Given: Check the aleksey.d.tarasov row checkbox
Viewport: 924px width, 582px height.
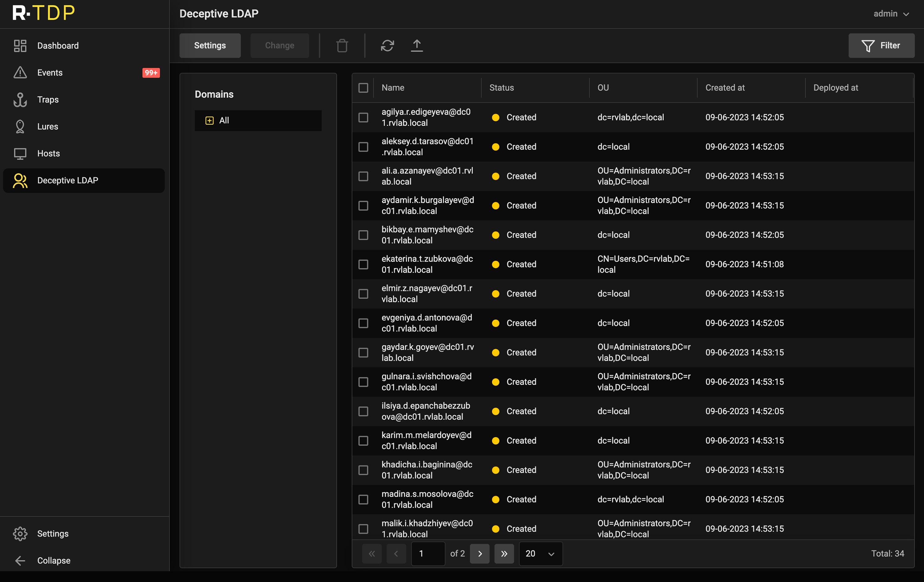Looking at the screenshot, I should click(x=363, y=147).
